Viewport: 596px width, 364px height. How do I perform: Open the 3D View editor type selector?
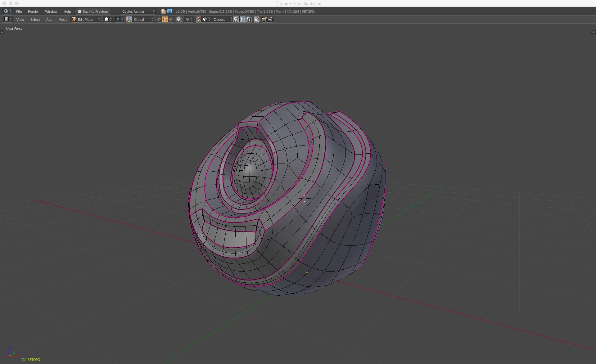point(7,19)
